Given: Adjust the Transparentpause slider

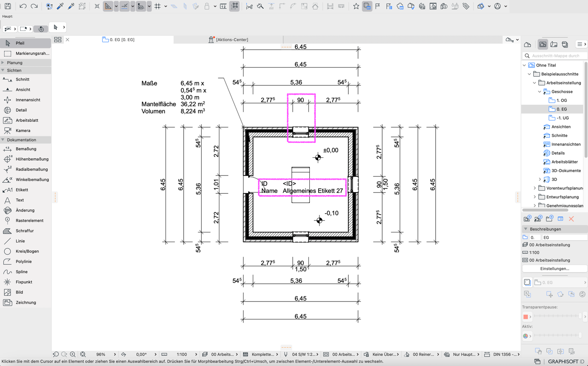Looking at the screenshot, I should [557, 316].
